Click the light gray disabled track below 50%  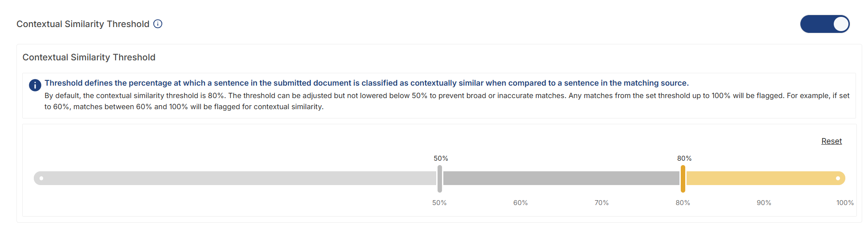coord(235,178)
